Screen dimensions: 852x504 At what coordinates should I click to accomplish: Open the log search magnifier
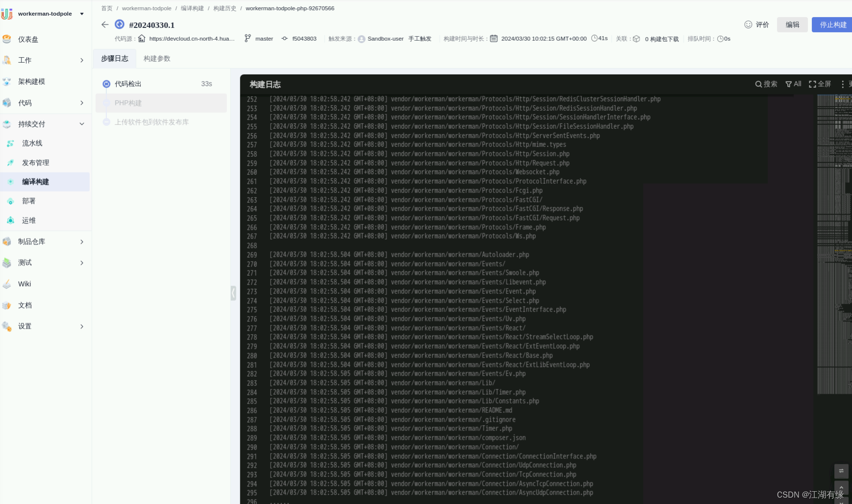[x=758, y=84]
